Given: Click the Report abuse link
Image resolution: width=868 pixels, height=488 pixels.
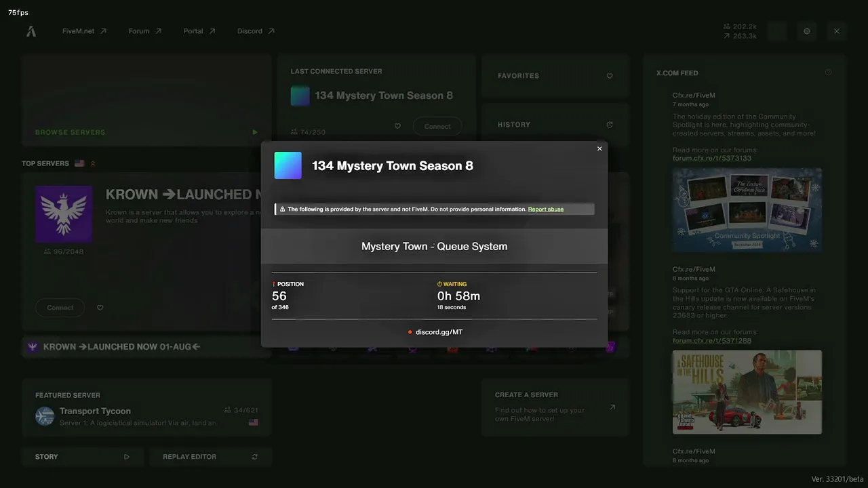Looking at the screenshot, I should click(546, 209).
